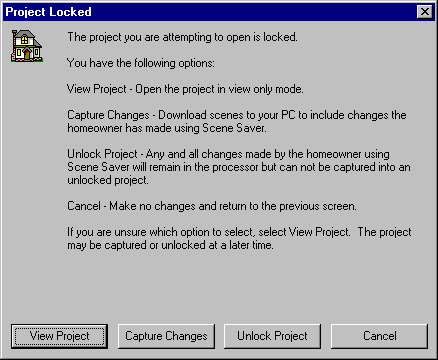Click the "Scene Saver will remain in the processor" line

239,167
